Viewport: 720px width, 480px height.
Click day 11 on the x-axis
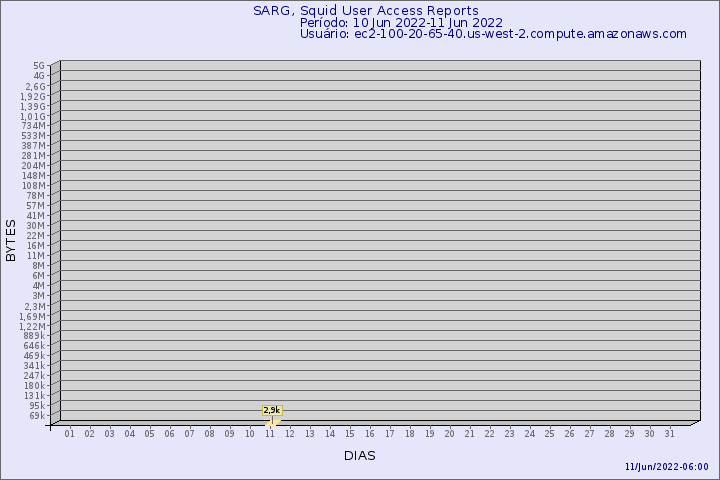pyautogui.click(x=270, y=434)
